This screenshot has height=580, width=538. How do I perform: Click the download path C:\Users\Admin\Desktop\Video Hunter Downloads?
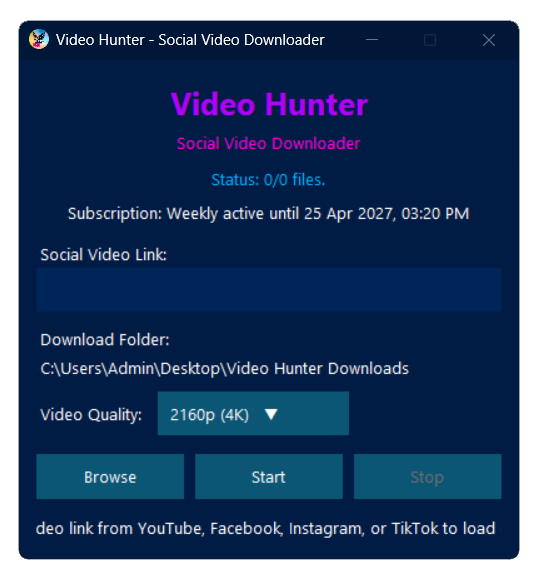click(x=225, y=368)
